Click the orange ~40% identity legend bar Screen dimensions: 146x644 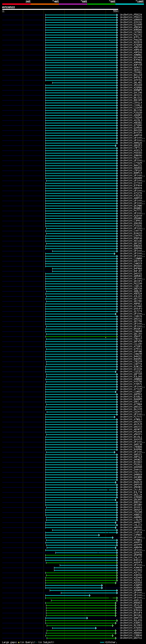coord(45,4)
